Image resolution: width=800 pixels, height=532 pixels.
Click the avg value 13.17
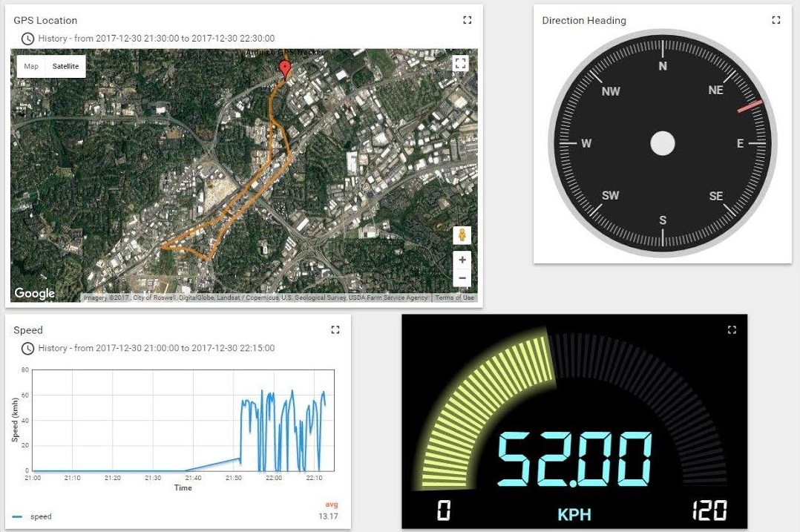(328, 516)
